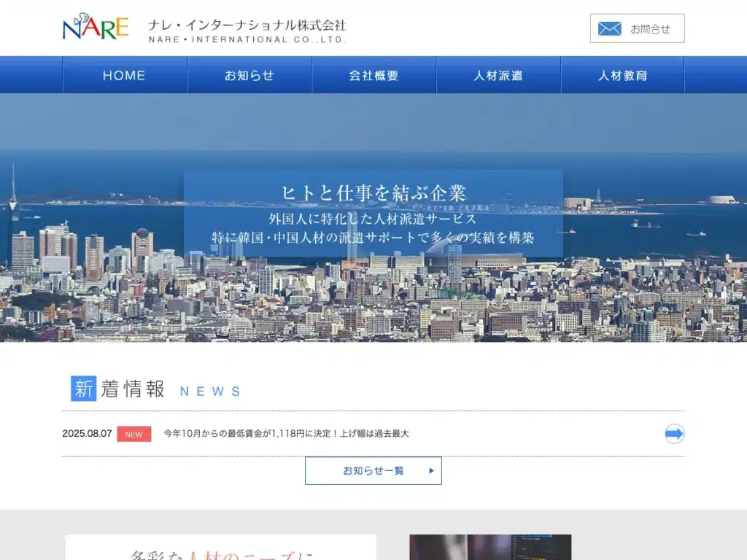Viewport: 747px width, 560px height.
Task: Open the お問合せ contact button
Action: pyautogui.click(x=637, y=28)
